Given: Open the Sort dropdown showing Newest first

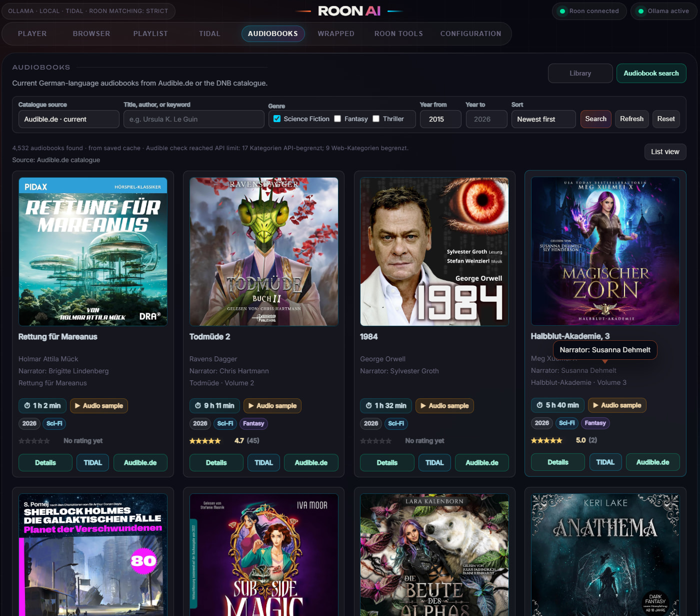Looking at the screenshot, I should 543,119.
